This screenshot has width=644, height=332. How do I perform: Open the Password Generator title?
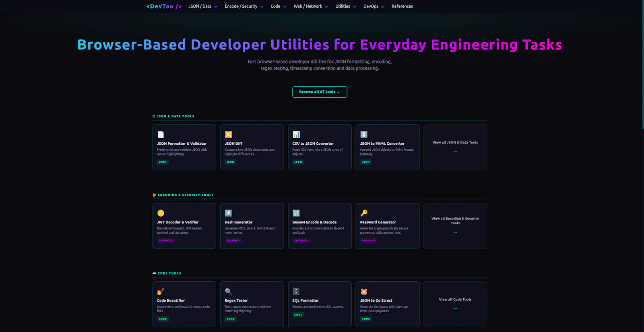tap(378, 222)
